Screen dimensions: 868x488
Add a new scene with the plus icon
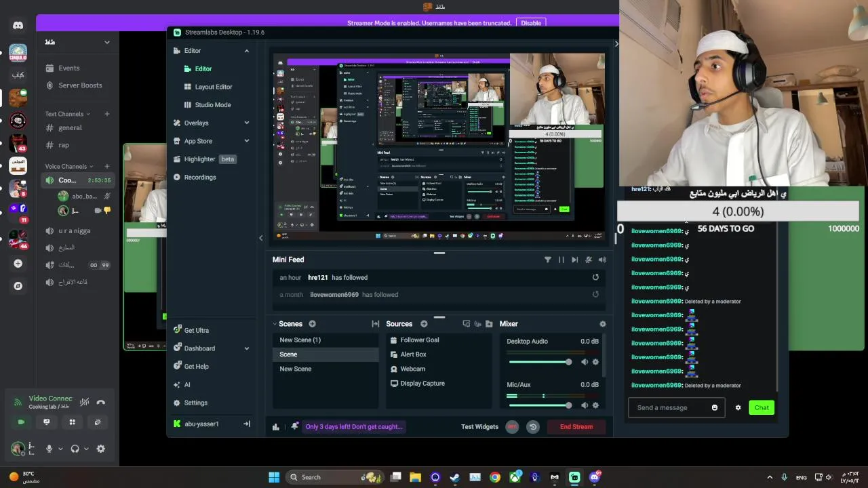tap(312, 324)
